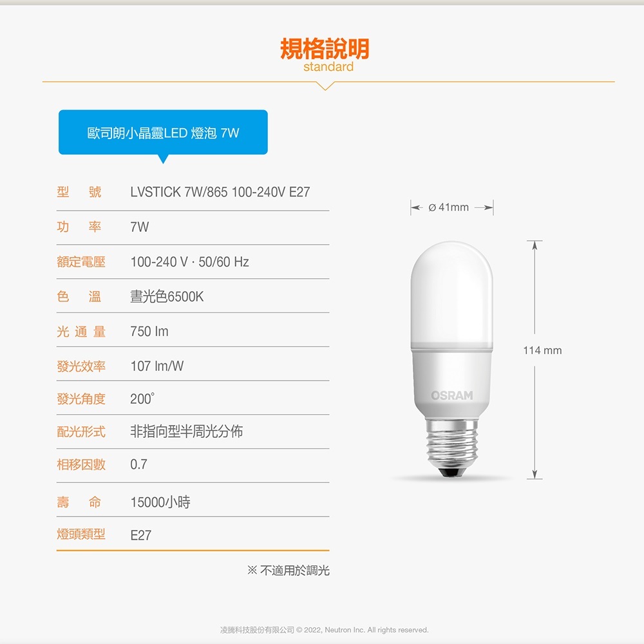The image size is (644, 644).
Task: Click the 燈頭類型 row label
Action: point(81,534)
